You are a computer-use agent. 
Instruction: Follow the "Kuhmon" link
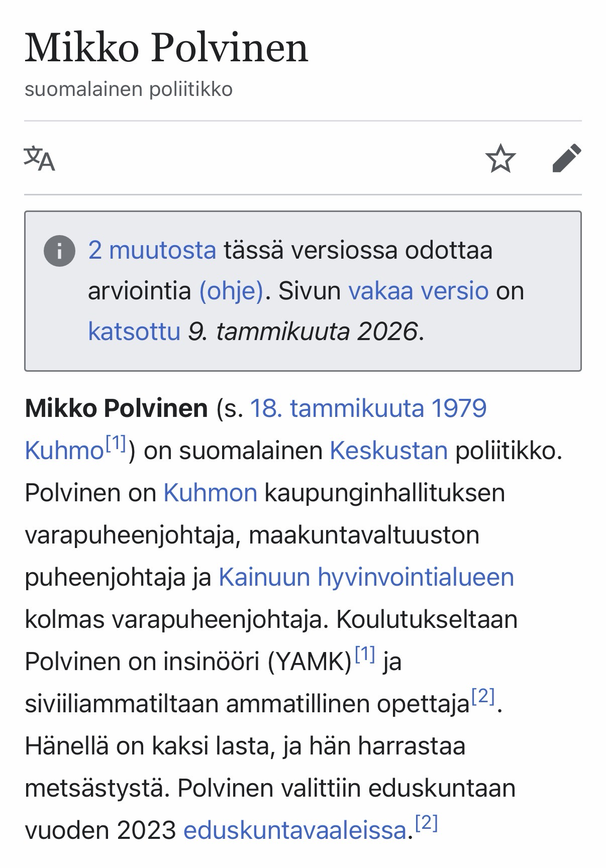click(210, 492)
